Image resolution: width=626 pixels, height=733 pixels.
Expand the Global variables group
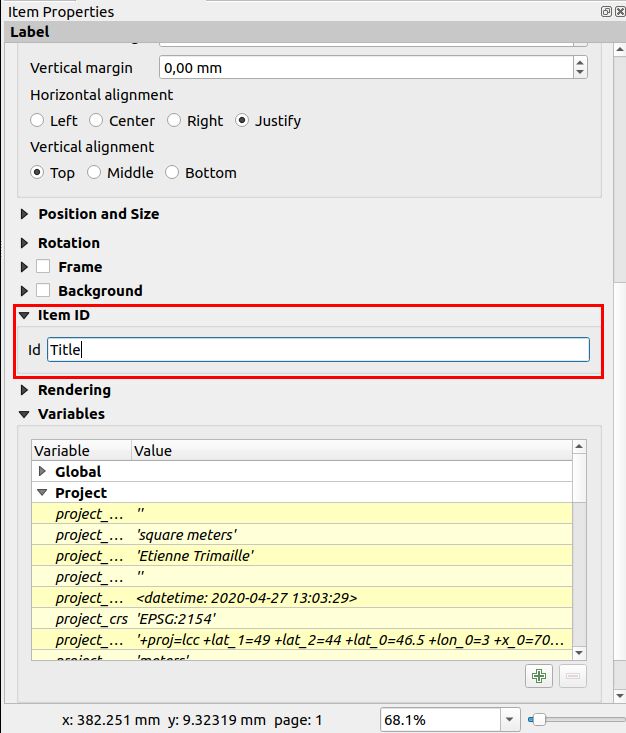click(42, 471)
